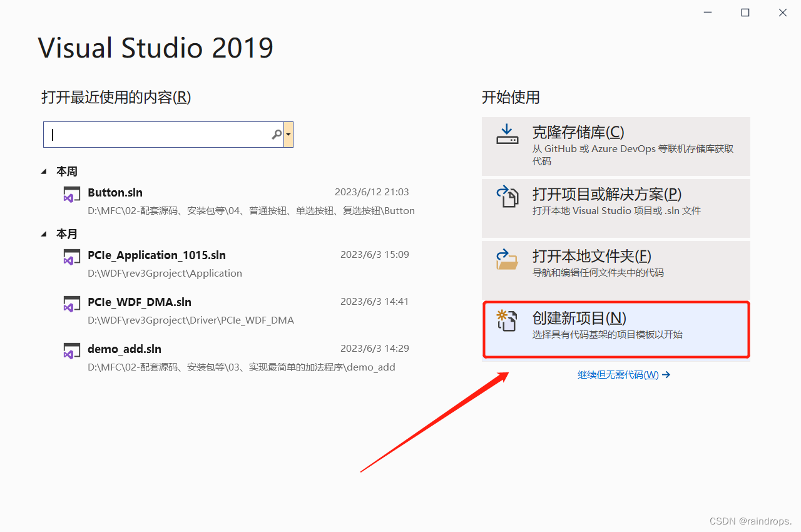Screen dimensions: 801x532
Task: Follow the 继续但无需代码(W) link
Action: pyautogui.click(x=624, y=375)
